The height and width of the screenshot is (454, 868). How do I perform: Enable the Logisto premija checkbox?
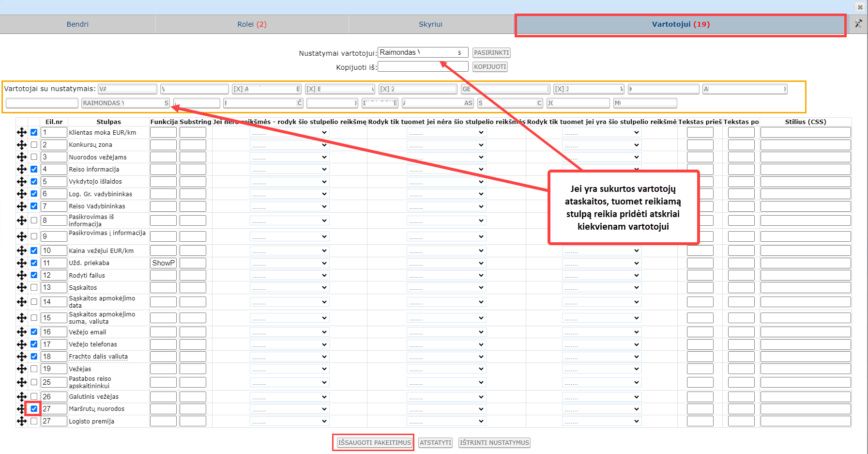[34, 422]
